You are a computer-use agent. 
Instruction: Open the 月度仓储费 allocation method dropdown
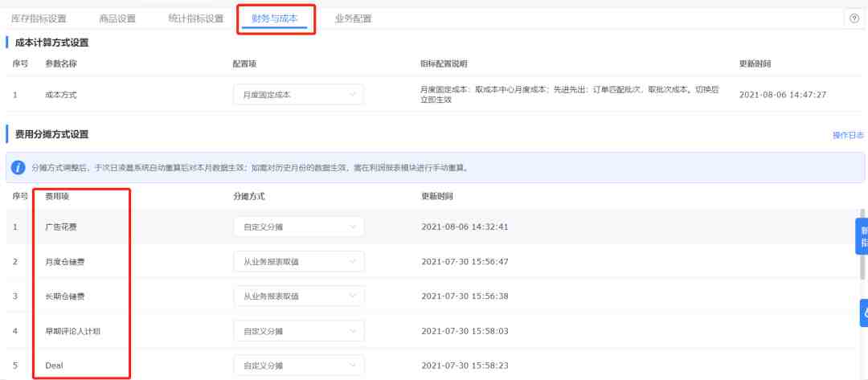298,262
